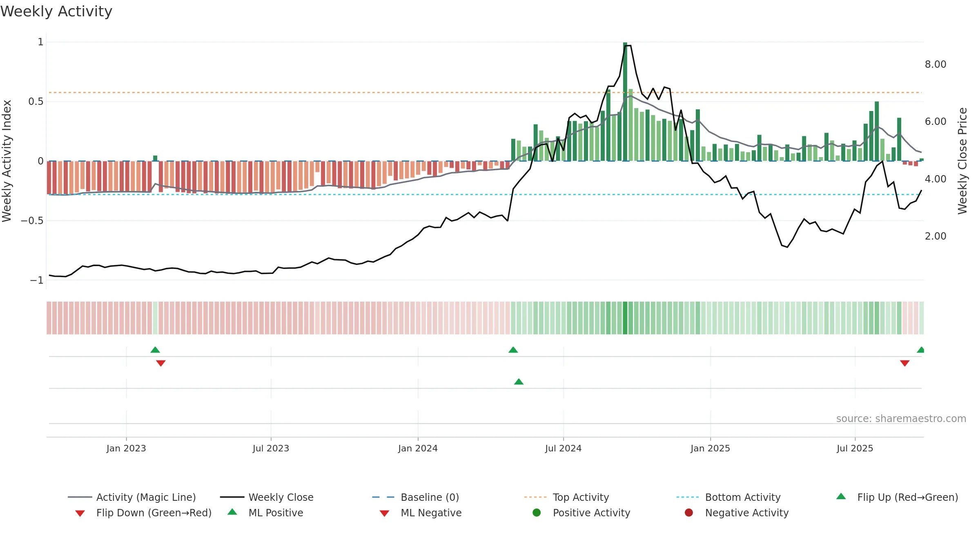Click the Jan 2023 axis label
Viewport: 980px width, 551px height.
[126, 448]
